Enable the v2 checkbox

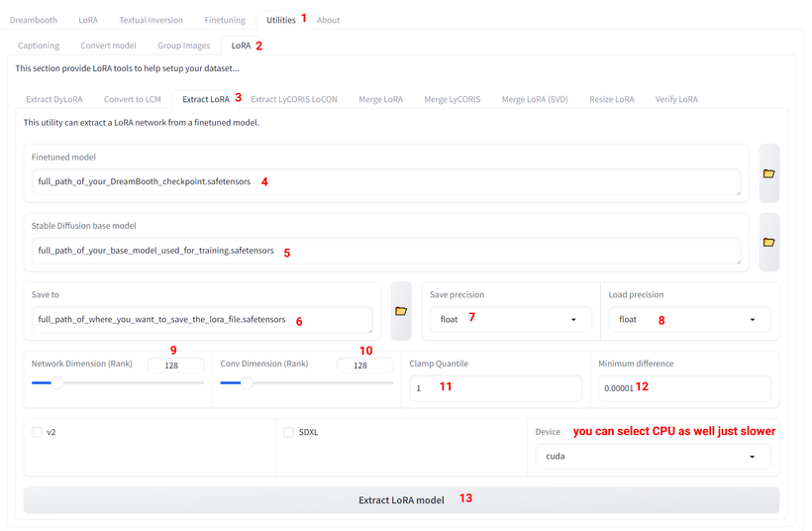(x=37, y=432)
